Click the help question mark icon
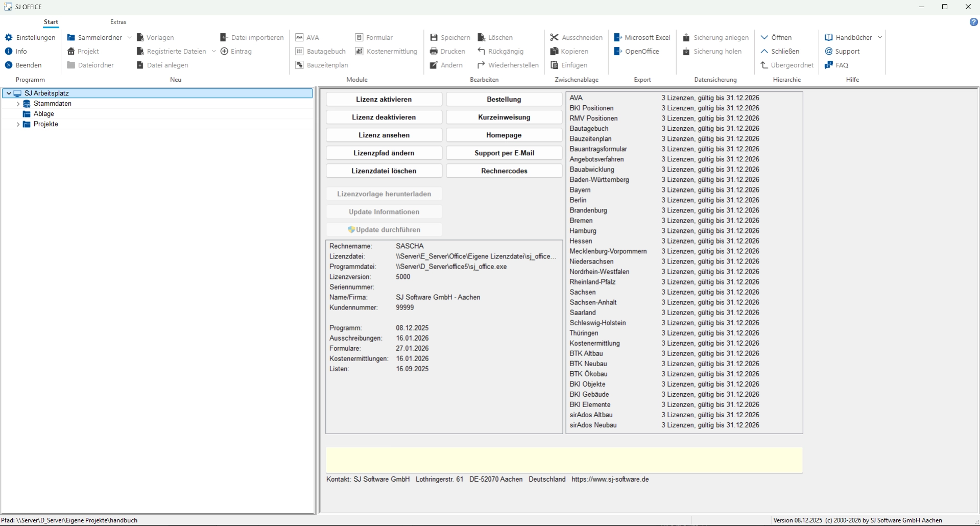 (x=973, y=22)
